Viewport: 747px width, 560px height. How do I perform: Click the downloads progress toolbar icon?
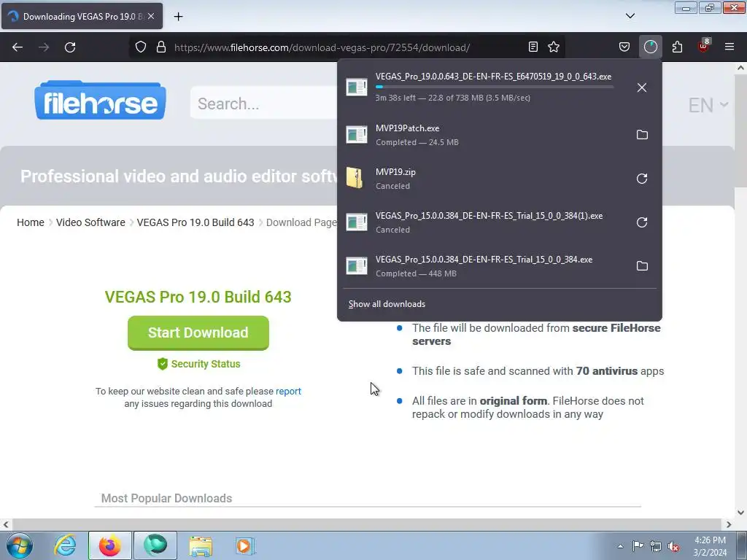(x=650, y=47)
